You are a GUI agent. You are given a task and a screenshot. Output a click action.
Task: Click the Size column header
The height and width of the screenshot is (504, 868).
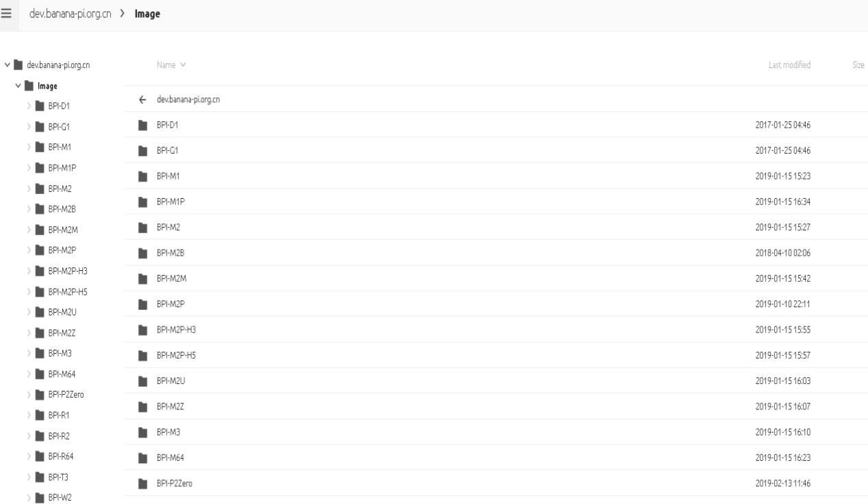[858, 65]
